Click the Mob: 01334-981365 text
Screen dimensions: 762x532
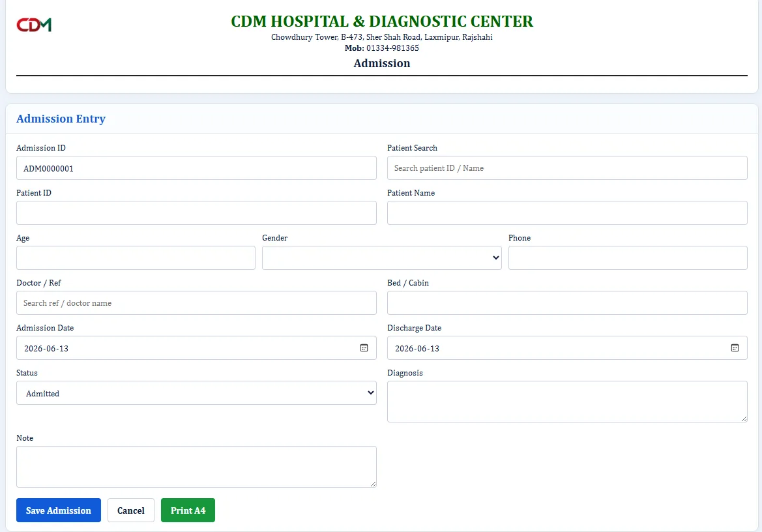click(x=381, y=48)
